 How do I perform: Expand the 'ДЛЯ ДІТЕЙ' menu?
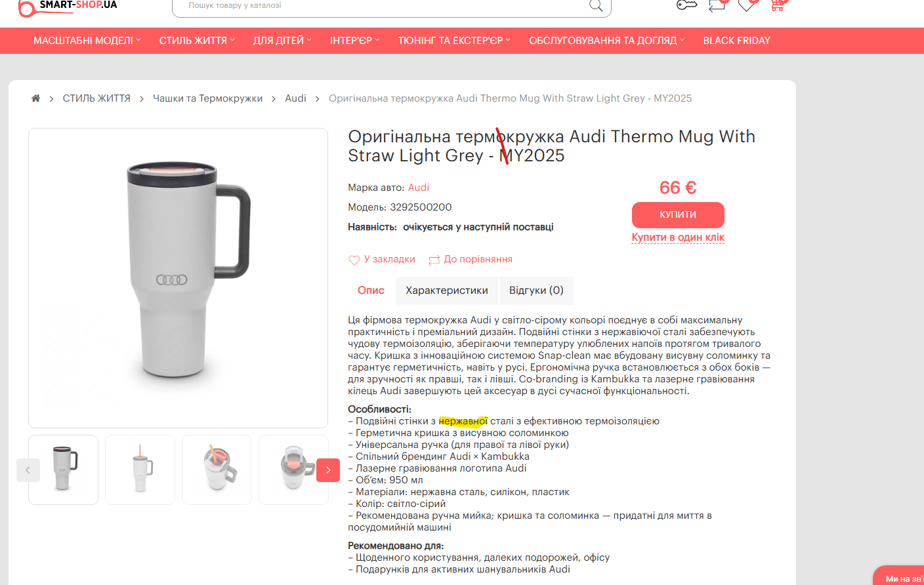[282, 41]
